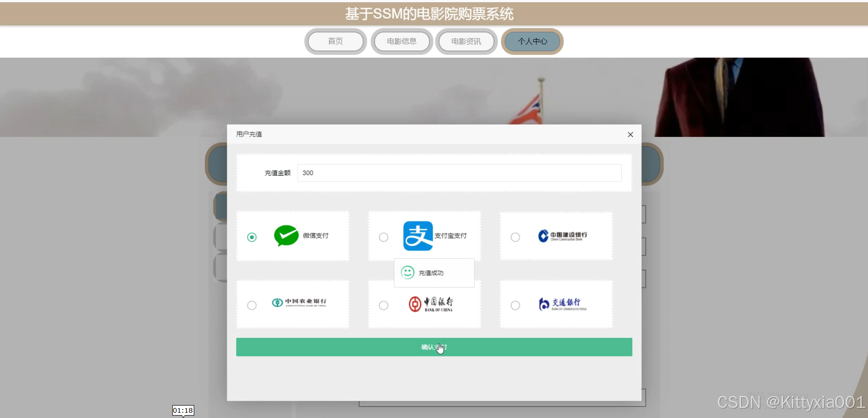Click the 支付宝支付 label text
This screenshot has height=418, width=868.
click(451, 236)
